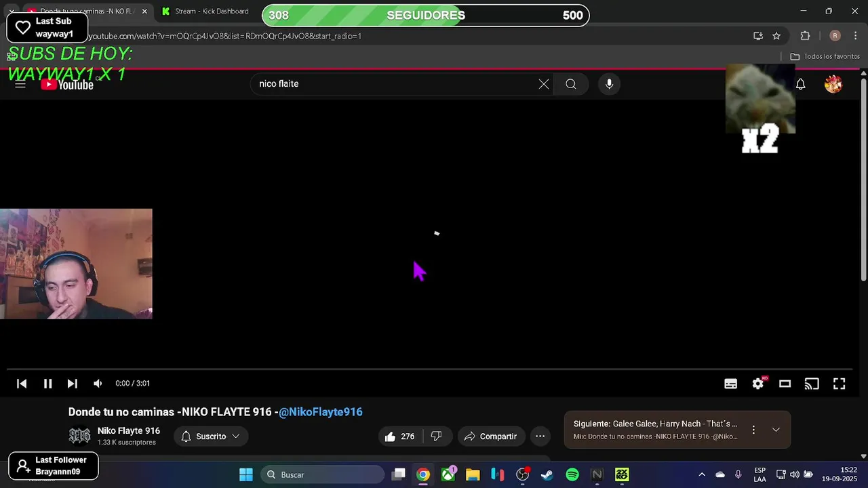Image resolution: width=868 pixels, height=488 pixels.
Task: Open the YouTube account avatar menu
Action: coord(833,84)
